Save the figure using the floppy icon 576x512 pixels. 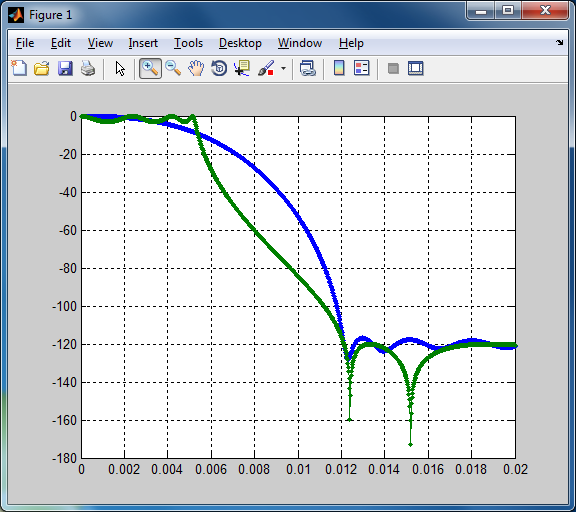click(65, 68)
